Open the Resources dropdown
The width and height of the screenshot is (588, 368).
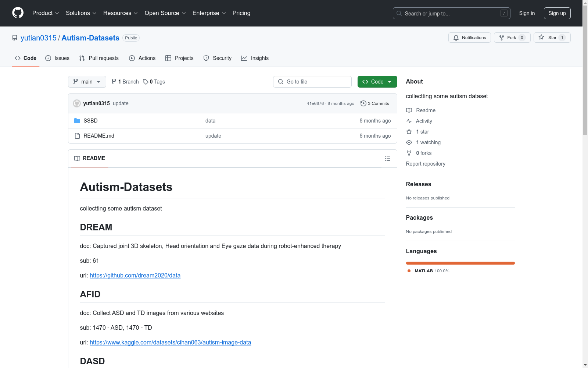point(121,13)
